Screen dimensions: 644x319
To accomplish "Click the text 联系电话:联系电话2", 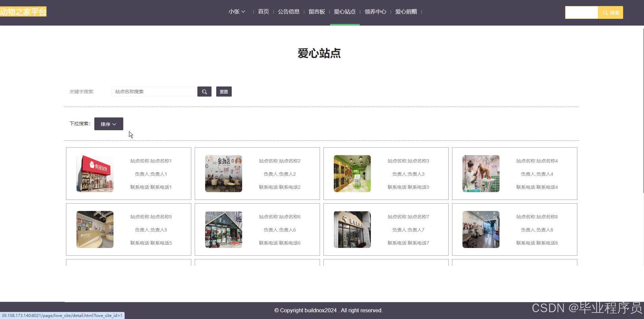I will tap(280, 187).
